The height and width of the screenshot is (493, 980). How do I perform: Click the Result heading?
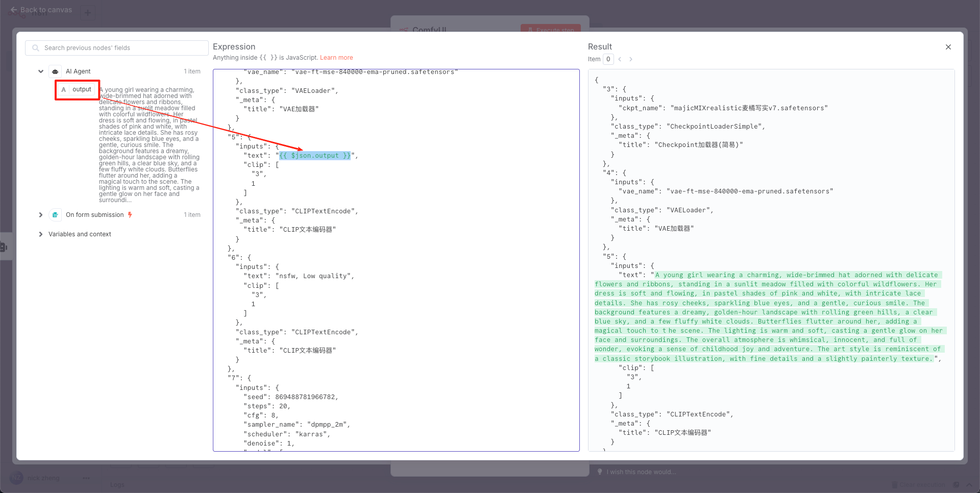(600, 46)
